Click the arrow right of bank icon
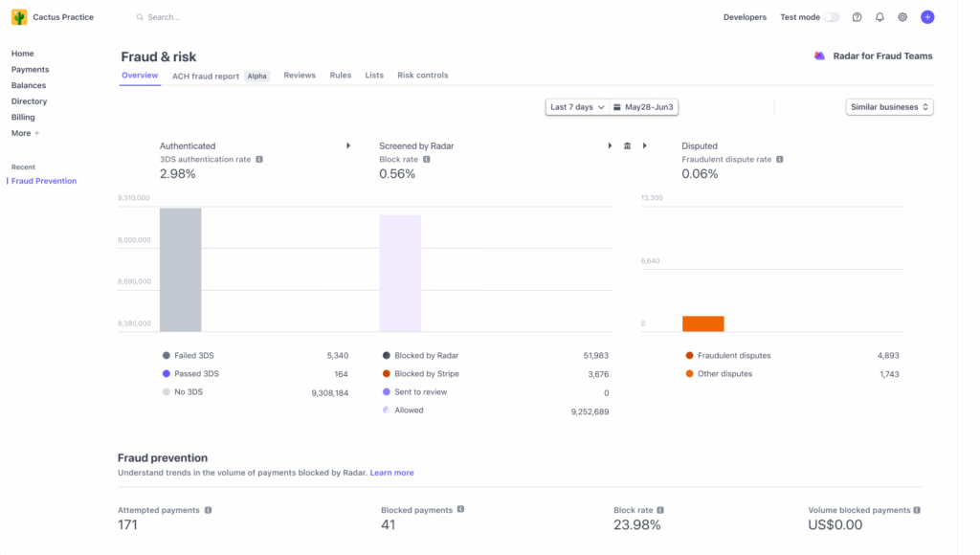The height and width of the screenshot is (555, 980). (644, 145)
